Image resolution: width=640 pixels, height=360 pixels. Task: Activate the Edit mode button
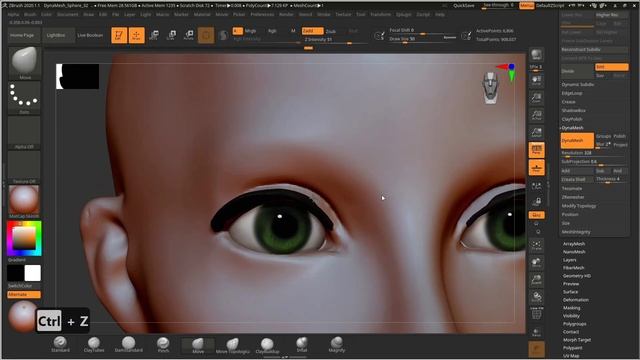tap(119, 35)
